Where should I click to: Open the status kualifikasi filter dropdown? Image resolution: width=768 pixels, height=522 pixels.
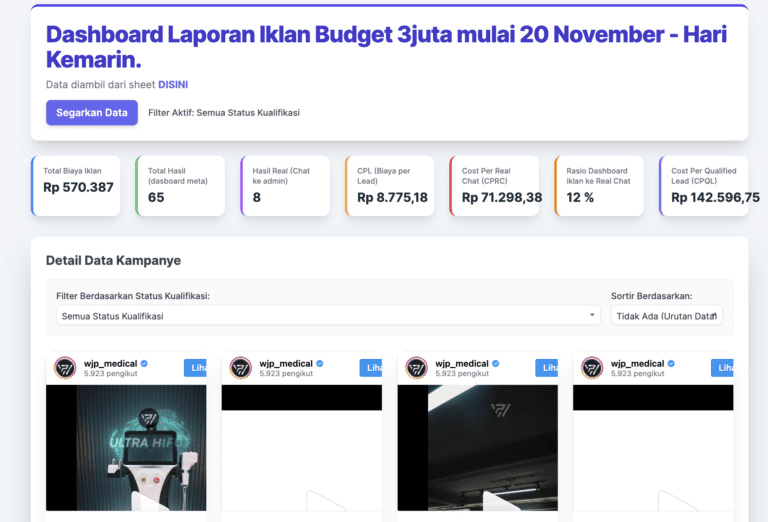pyautogui.click(x=328, y=315)
